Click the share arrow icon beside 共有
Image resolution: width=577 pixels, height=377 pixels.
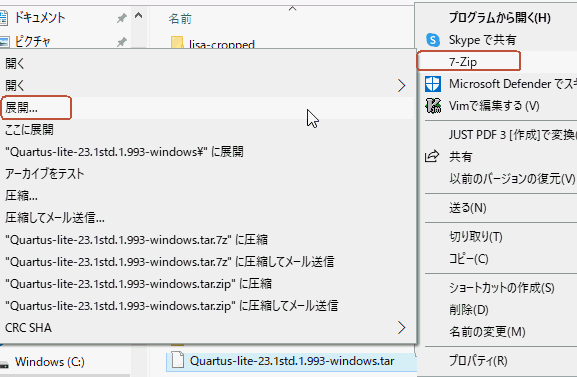(432, 156)
